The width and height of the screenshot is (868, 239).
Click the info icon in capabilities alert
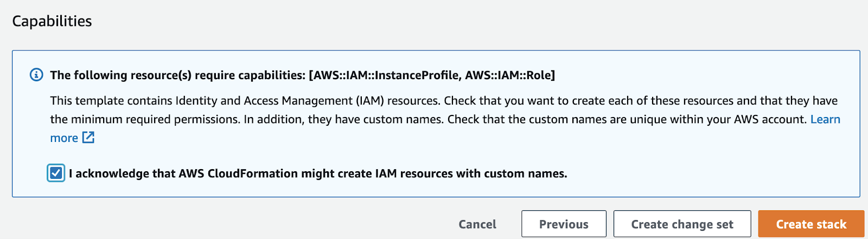coord(36,75)
